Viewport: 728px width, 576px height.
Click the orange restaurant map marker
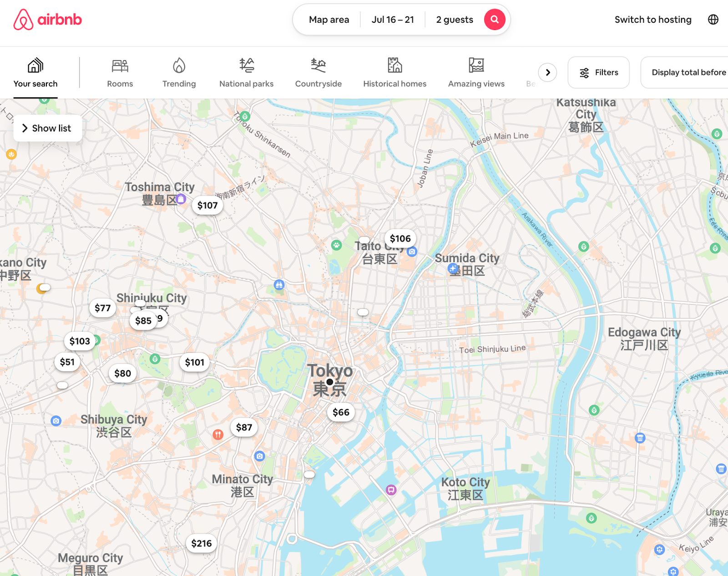tap(218, 435)
